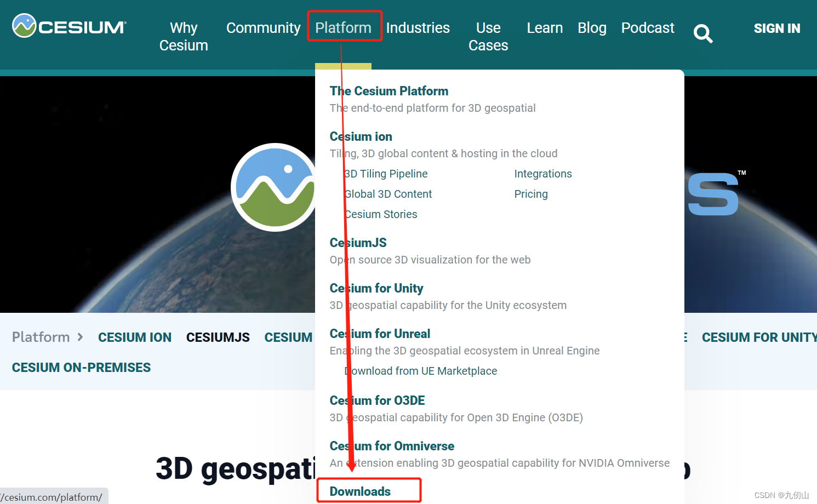This screenshot has height=504, width=817.
Task: Open the CesiumJS dropdown entry
Action: click(358, 243)
